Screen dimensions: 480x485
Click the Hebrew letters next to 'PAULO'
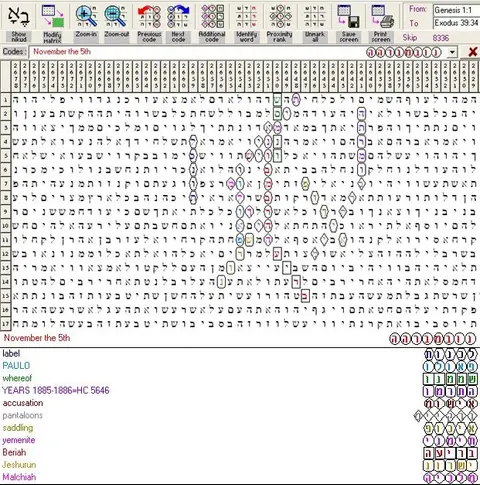click(451, 367)
